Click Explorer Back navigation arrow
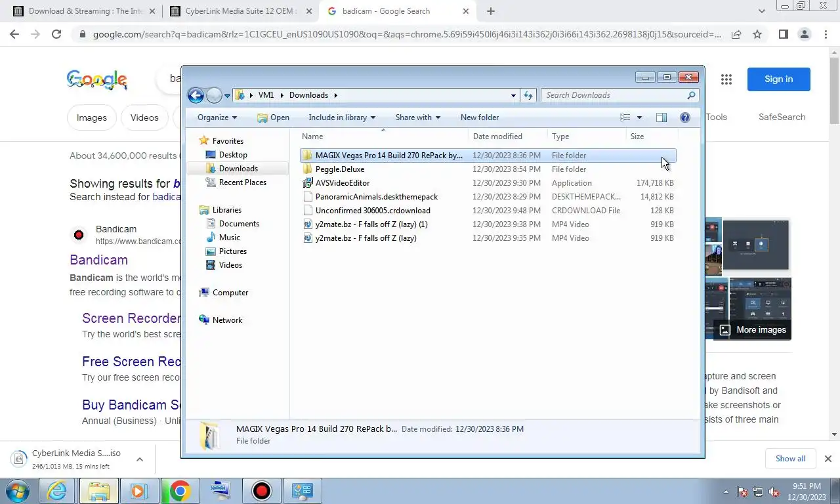This screenshot has height=504, width=840. tap(196, 95)
